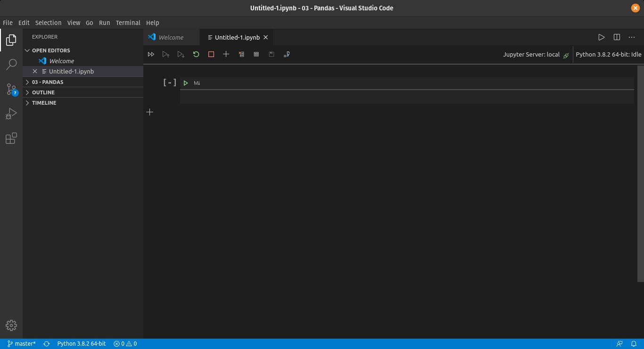
Task: Click the Run All Cells icon
Action: coord(151,54)
